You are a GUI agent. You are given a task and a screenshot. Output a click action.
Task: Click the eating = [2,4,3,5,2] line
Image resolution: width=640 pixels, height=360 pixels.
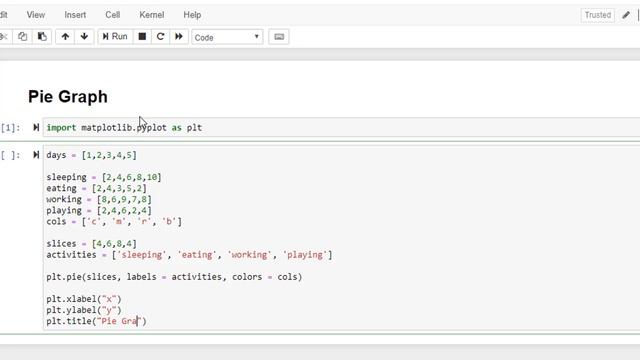[96, 189]
